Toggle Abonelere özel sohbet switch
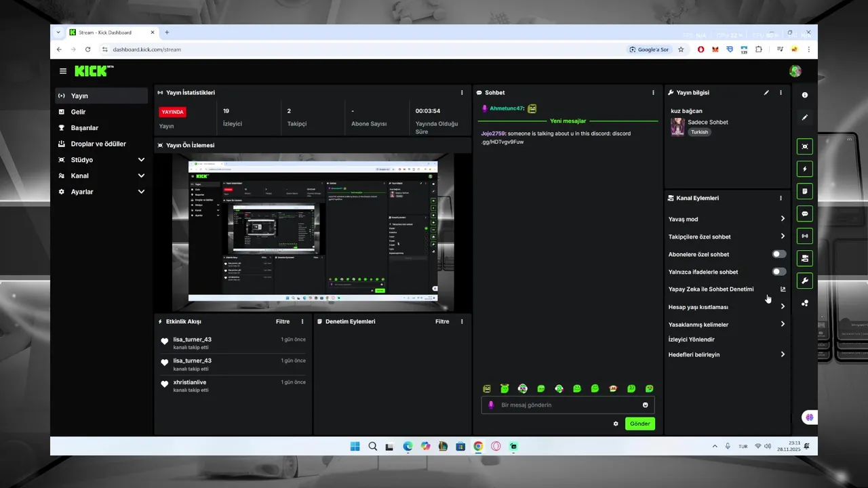This screenshot has width=868, height=488. (779, 254)
